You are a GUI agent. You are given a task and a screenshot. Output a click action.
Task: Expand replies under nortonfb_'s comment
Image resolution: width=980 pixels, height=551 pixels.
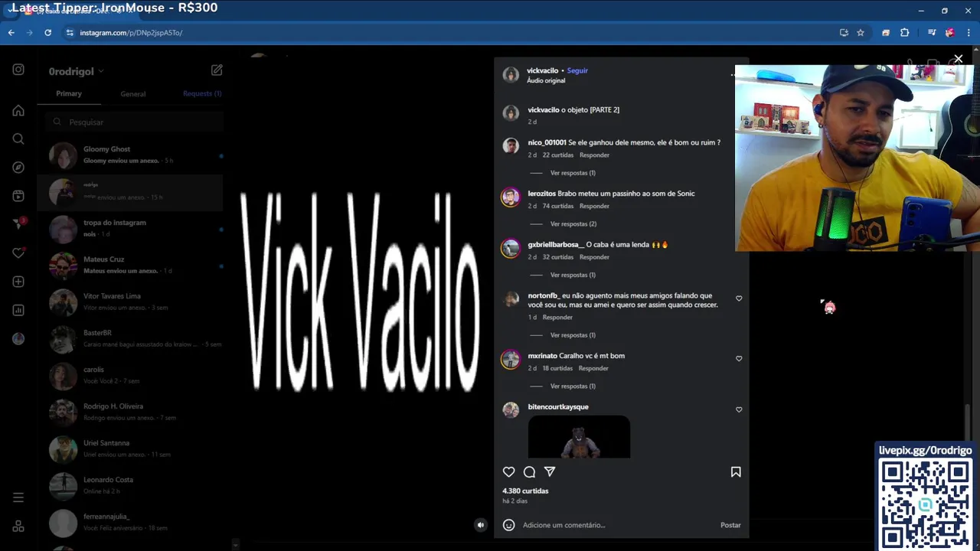[573, 335]
